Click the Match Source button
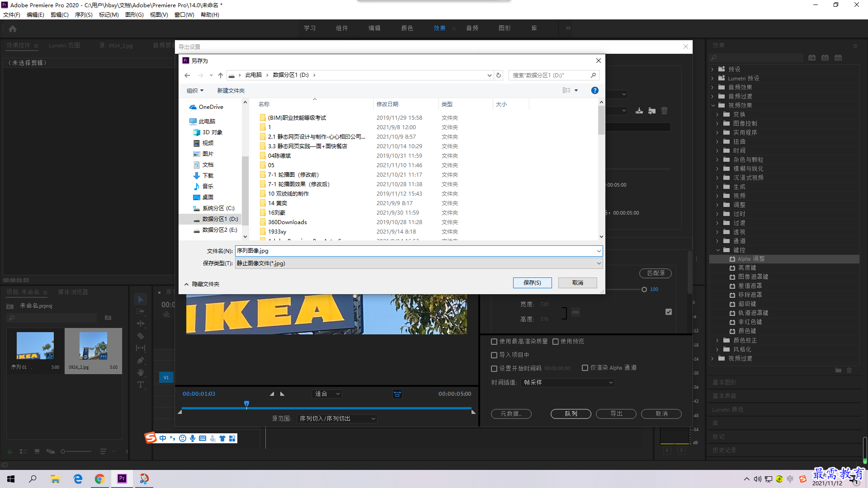The image size is (868, 488). coord(656,273)
